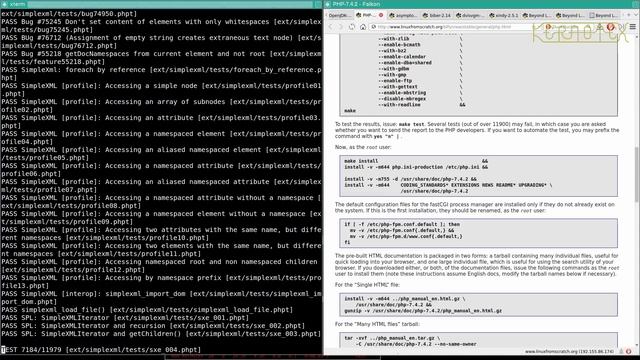Viewport: 640px width, 360px height.
Task: Open the biber-2.14 tab
Action: click(x=437, y=15)
